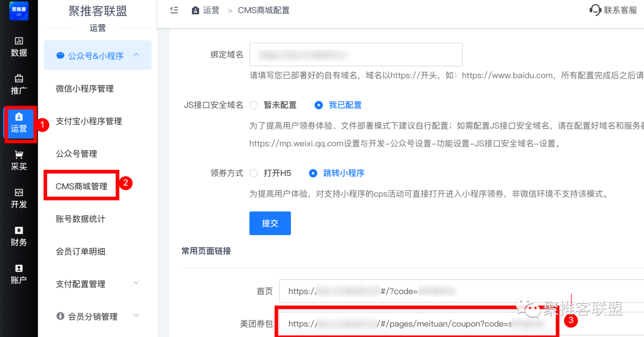Screen dimensions: 644x337
Task: Click the 领券方式 label
Action: tap(227, 173)
